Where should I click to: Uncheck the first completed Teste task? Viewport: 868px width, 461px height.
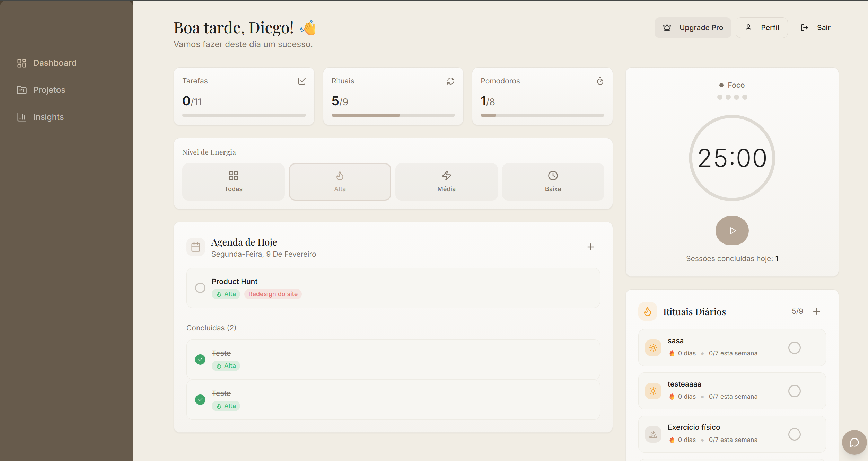[200, 360]
